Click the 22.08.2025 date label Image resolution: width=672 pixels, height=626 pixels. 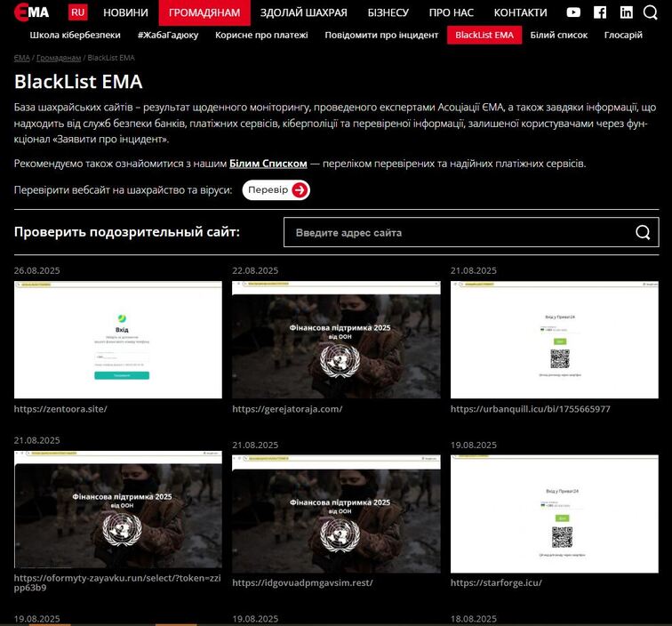tap(255, 270)
